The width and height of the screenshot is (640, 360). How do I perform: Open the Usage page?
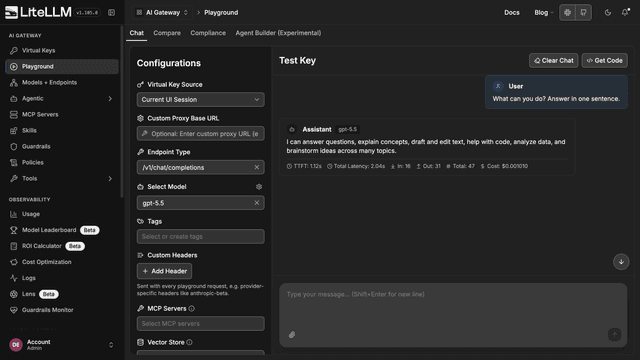coord(62,214)
